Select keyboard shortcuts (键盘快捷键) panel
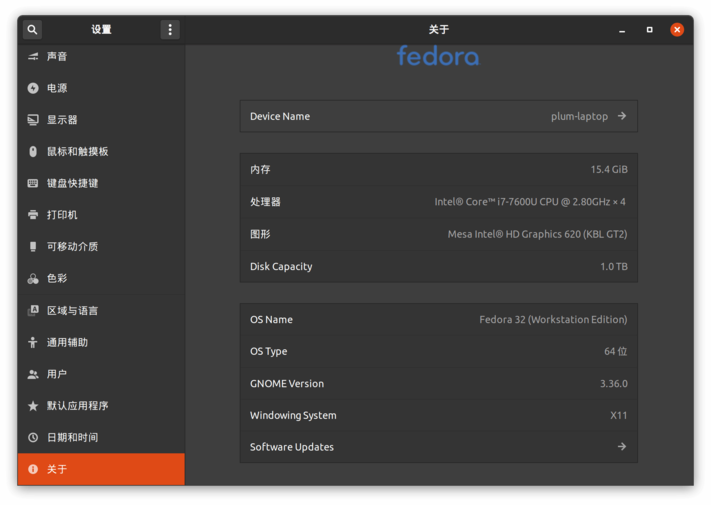The width and height of the screenshot is (711, 505). (x=72, y=183)
